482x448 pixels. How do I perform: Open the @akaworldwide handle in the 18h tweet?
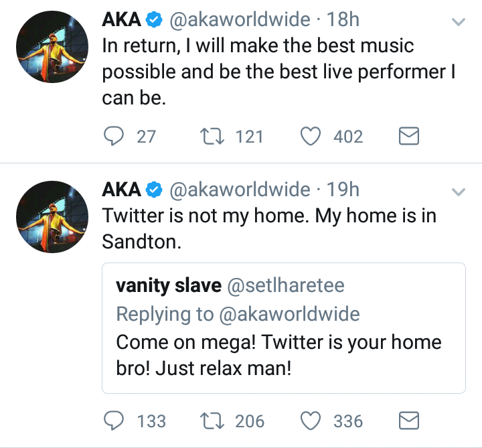240,21
